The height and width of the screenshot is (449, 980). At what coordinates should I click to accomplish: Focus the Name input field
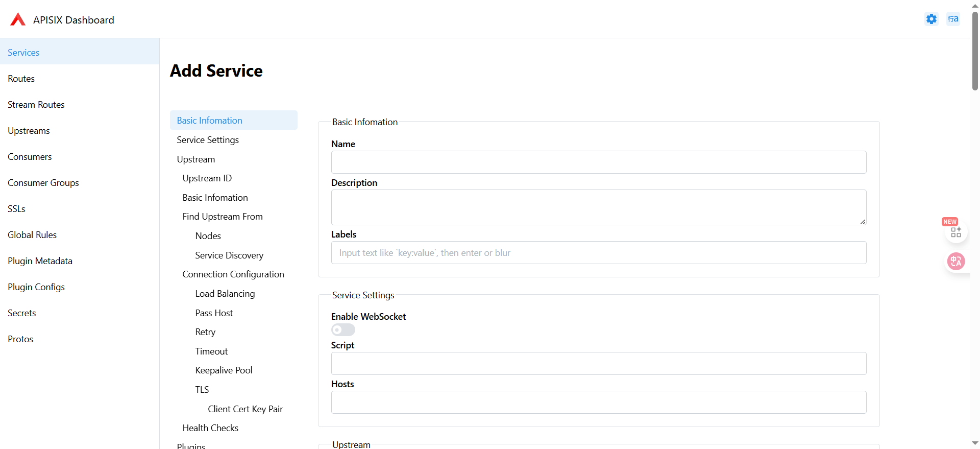click(599, 162)
